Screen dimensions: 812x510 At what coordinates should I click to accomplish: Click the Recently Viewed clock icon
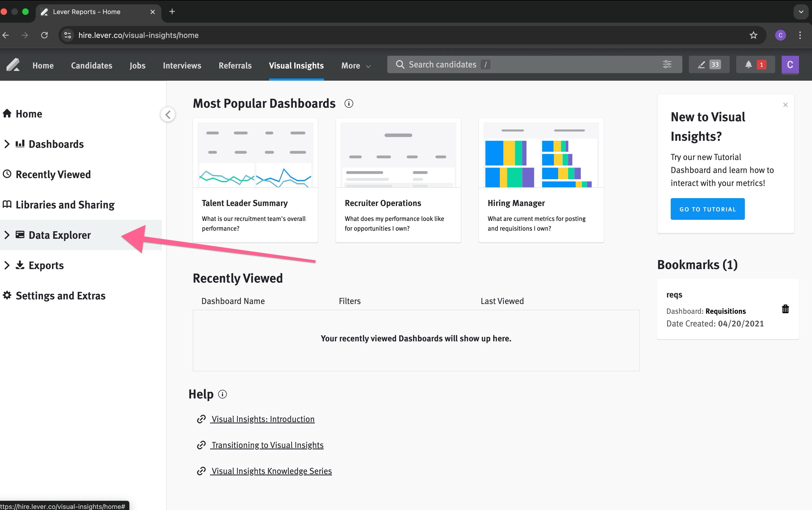[x=7, y=174]
